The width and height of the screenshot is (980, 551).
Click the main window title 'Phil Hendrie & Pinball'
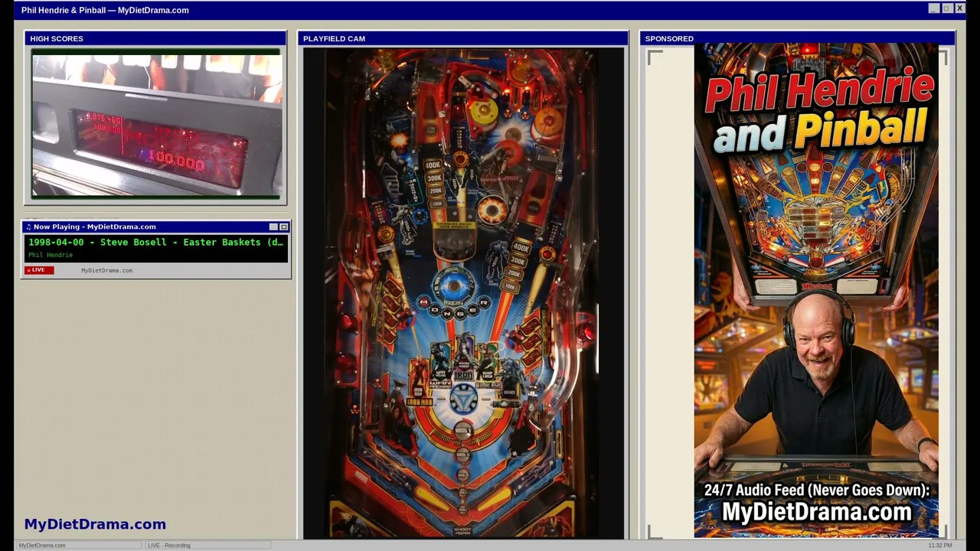64,10
